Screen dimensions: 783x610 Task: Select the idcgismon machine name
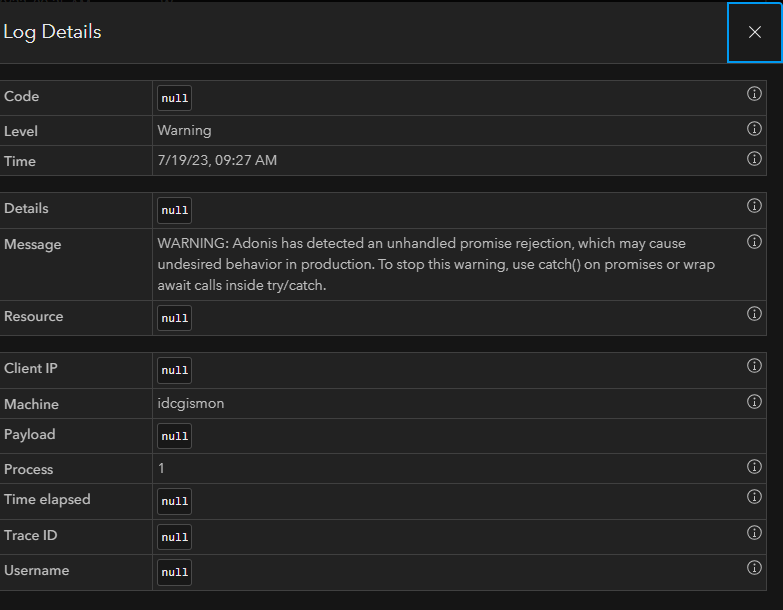tap(192, 404)
